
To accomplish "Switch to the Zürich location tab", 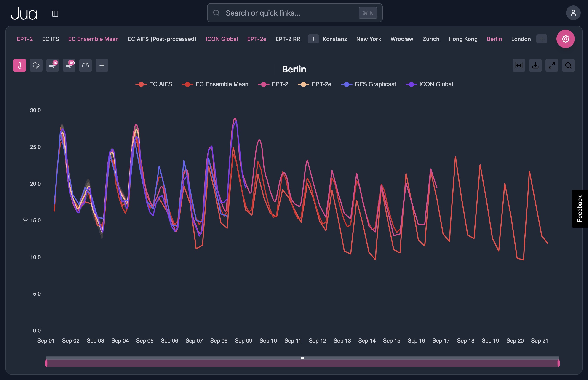I will point(431,39).
